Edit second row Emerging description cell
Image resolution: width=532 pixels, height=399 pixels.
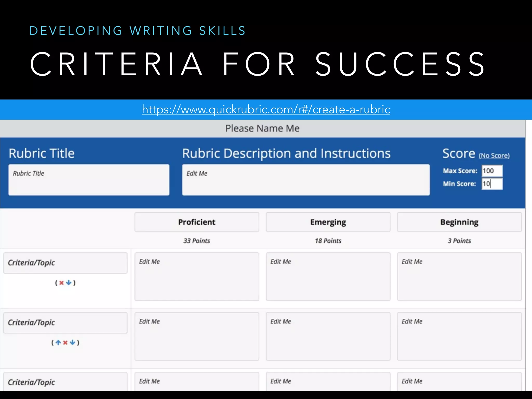click(x=328, y=336)
